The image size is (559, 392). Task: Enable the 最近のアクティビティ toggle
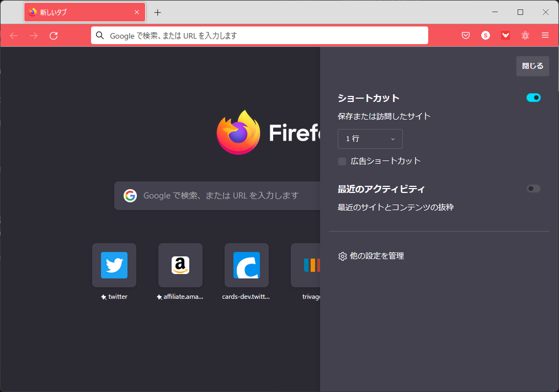[x=533, y=189]
